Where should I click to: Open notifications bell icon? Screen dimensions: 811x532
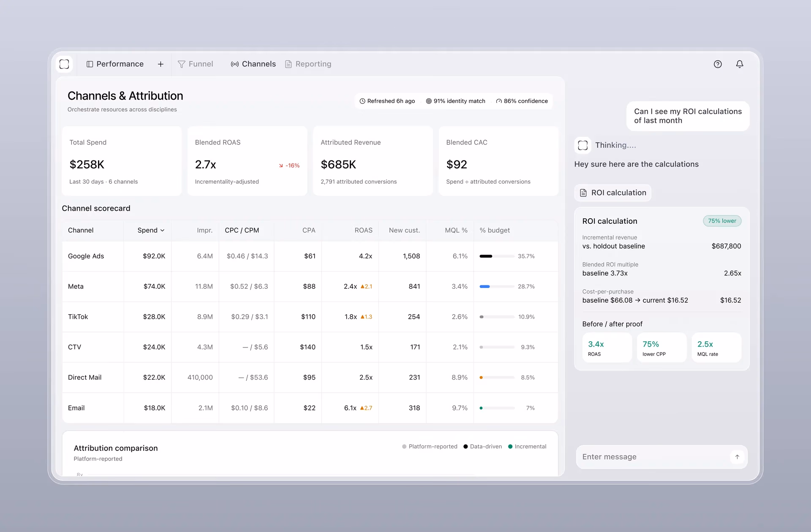pyautogui.click(x=740, y=64)
